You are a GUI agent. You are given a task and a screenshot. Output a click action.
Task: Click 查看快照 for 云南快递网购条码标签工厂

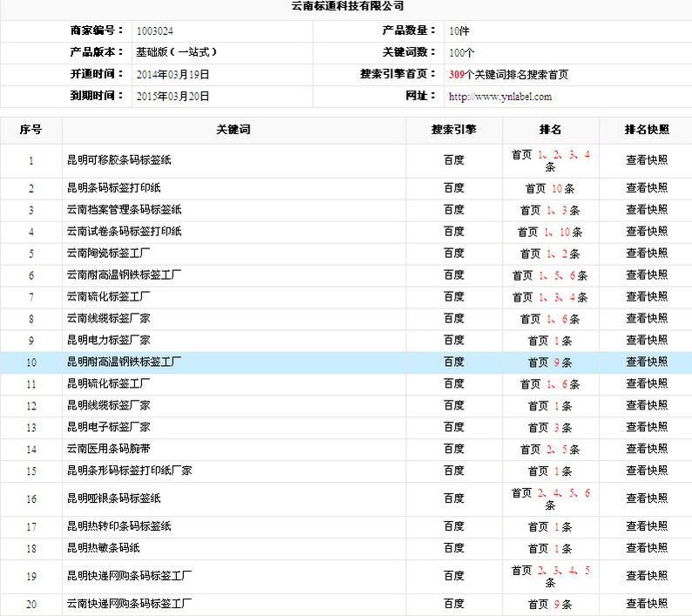pyautogui.click(x=647, y=603)
